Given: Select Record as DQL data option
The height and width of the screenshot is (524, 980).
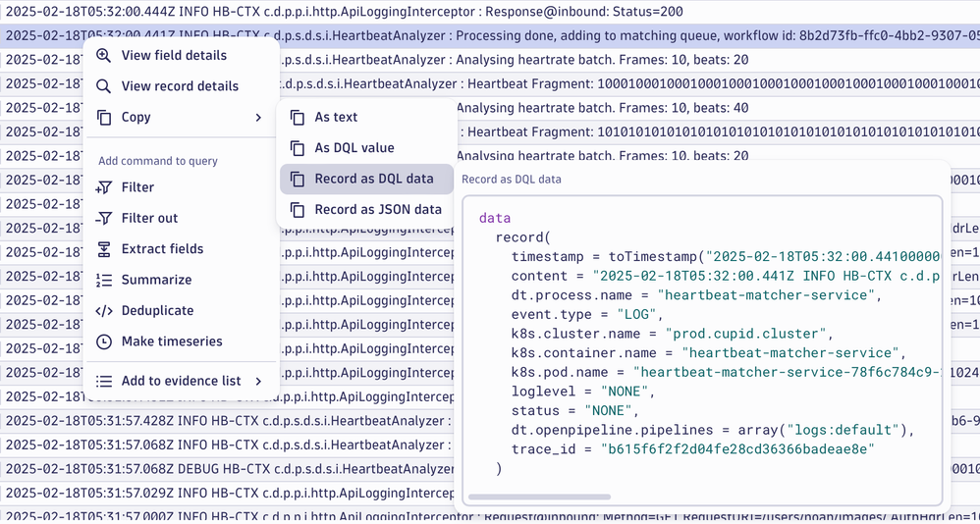Looking at the screenshot, I should pyautogui.click(x=373, y=179).
